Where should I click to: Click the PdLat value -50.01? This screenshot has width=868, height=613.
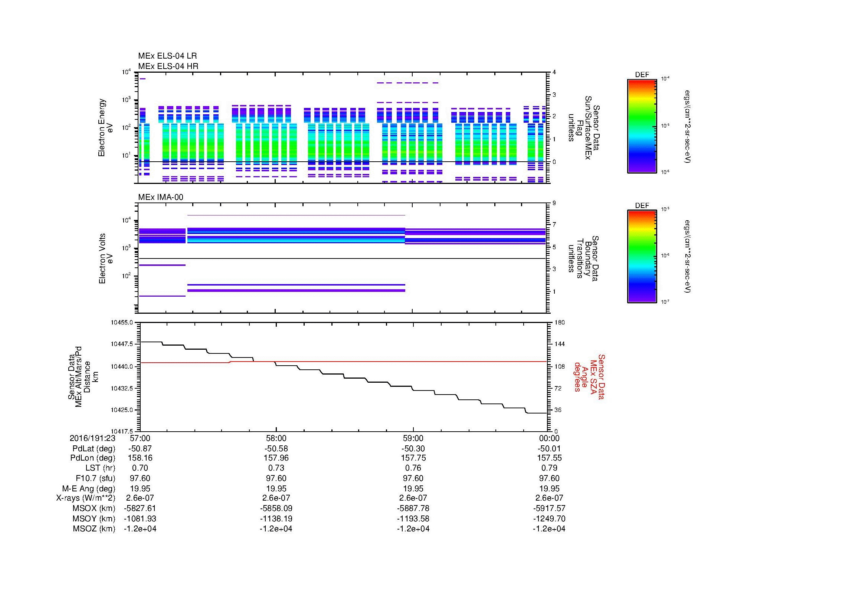(x=549, y=449)
